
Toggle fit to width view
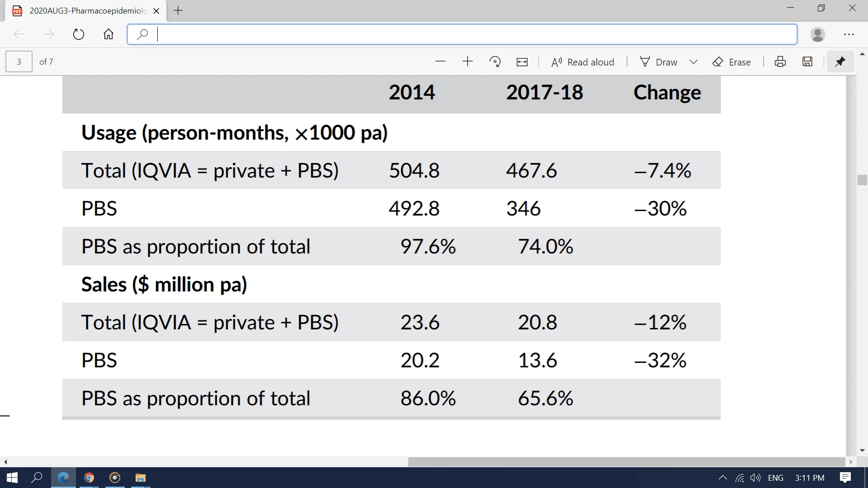click(x=522, y=62)
